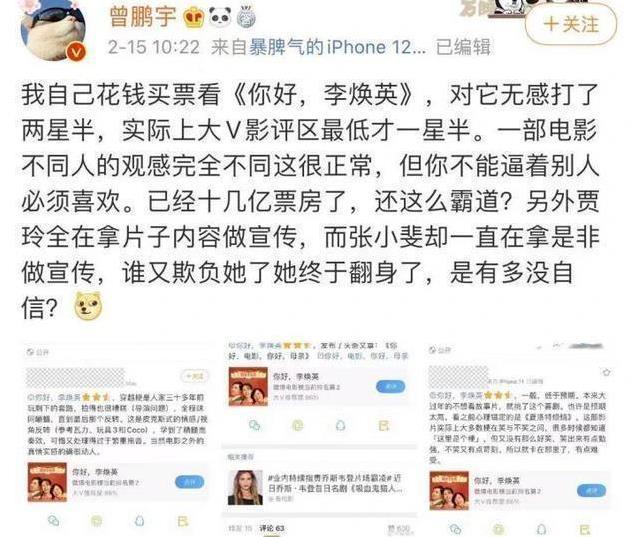Click the 评论 63 comments tab

point(272,528)
